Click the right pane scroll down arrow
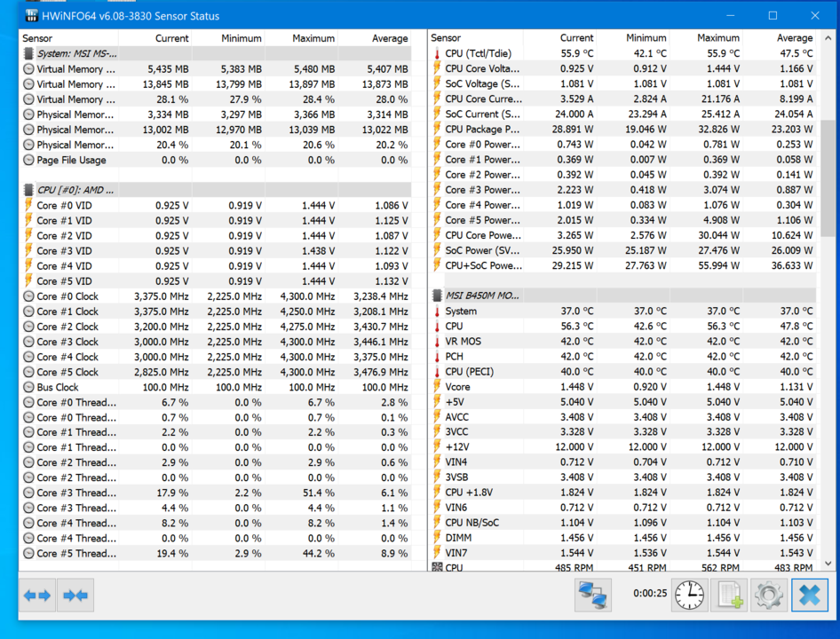 (828, 564)
